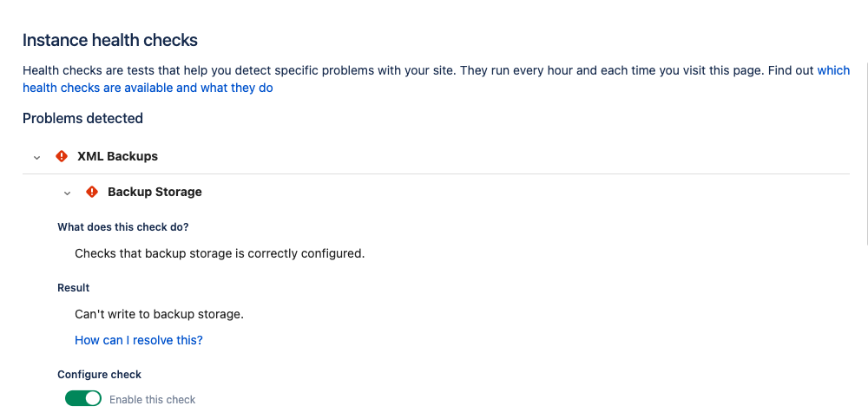Collapse the XML Backups section chevron

click(36, 157)
